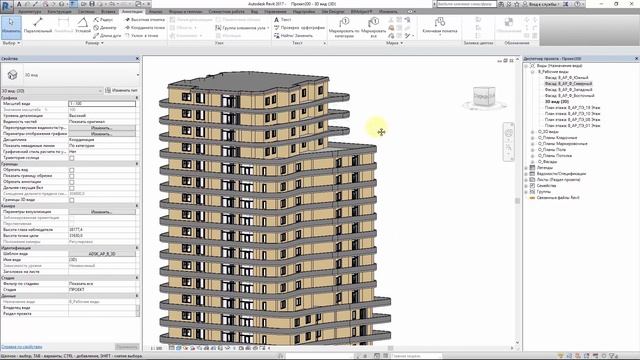Viewport: 640px width, 360px height.
Task: Toggle Обрезать аннотации checkbox
Action: pos(71,182)
